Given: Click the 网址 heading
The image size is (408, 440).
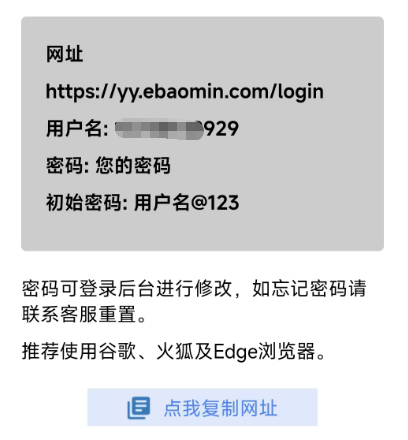Looking at the screenshot, I should [x=64, y=54].
